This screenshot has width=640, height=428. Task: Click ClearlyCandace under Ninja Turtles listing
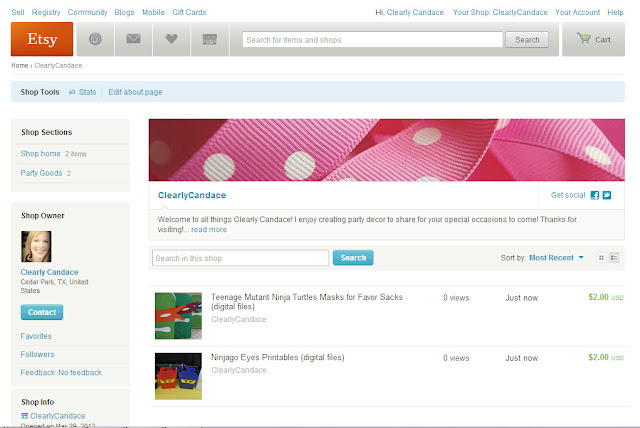tap(238, 319)
